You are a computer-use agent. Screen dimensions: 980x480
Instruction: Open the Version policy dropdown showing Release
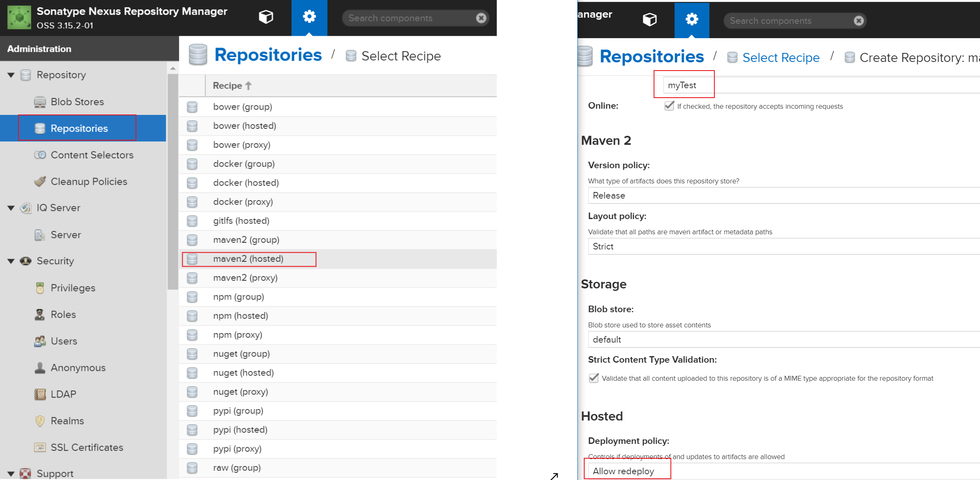pyautogui.click(x=784, y=196)
